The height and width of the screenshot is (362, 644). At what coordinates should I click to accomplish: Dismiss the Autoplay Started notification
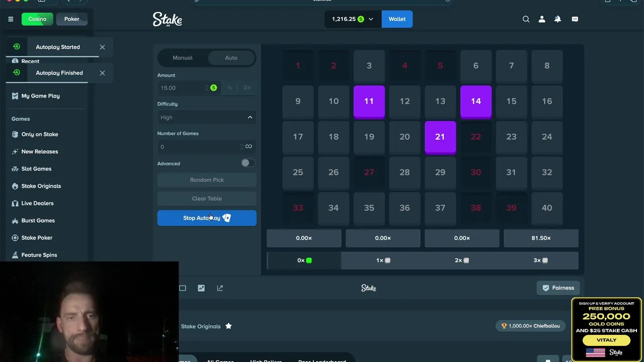[x=102, y=47]
